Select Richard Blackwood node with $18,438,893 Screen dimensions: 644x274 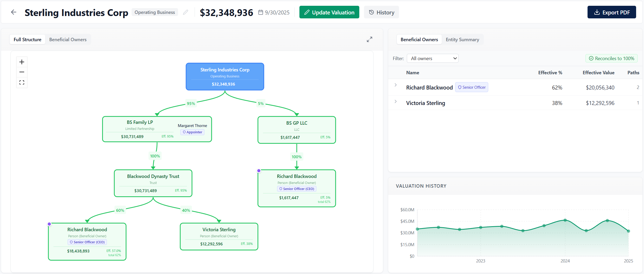(x=87, y=241)
